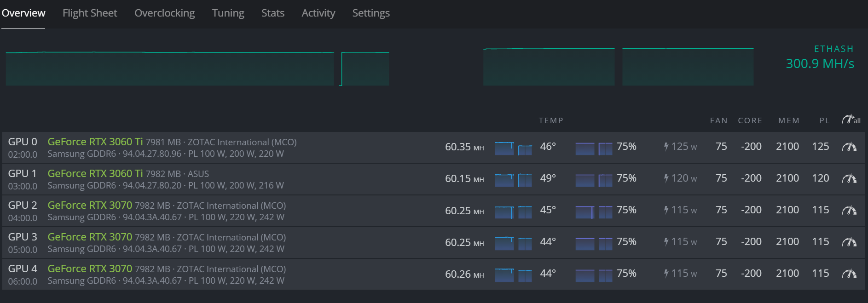Open overclock settings for all GPUs
The image size is (868, 303).
pos(851,120)
